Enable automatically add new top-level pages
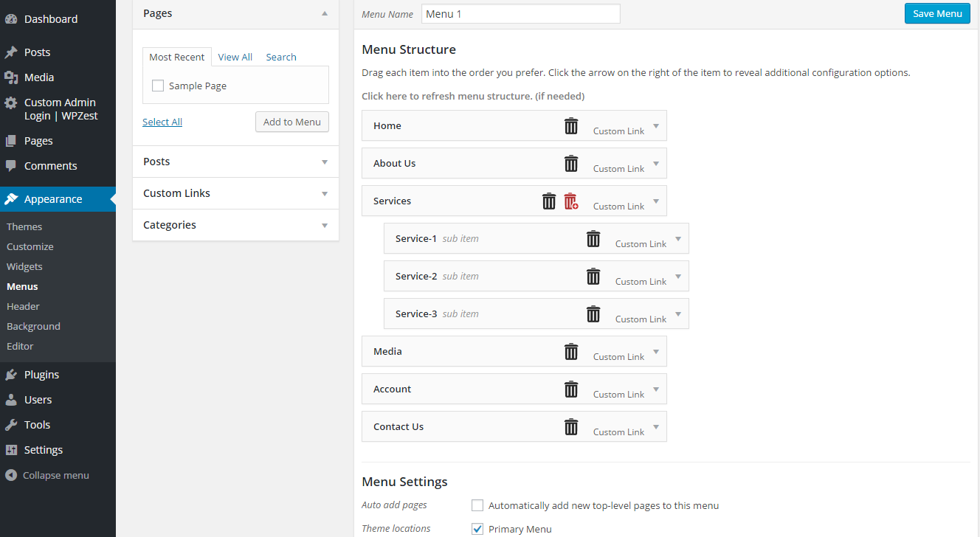The image size is (980, 537). [x=477, y=505]
